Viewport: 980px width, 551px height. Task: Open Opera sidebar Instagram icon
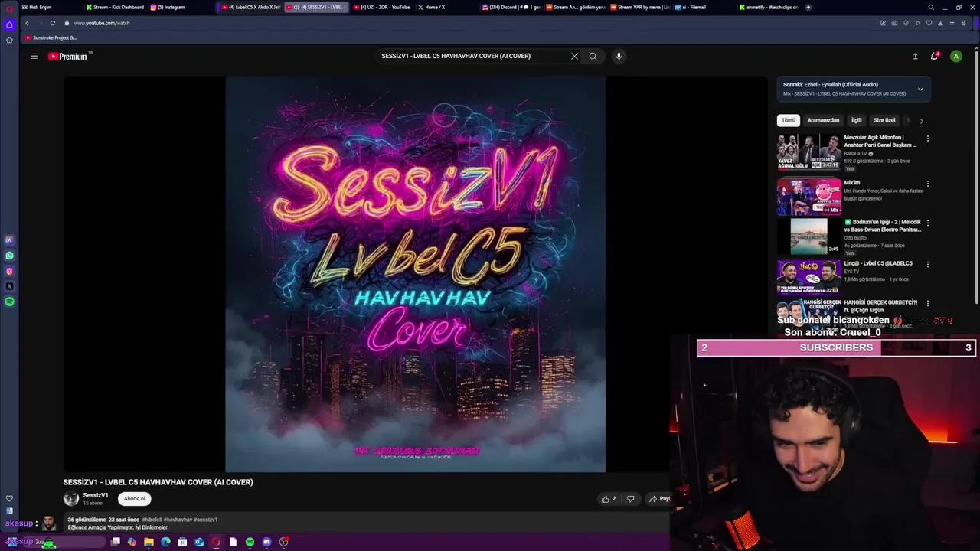coord(9,271)
